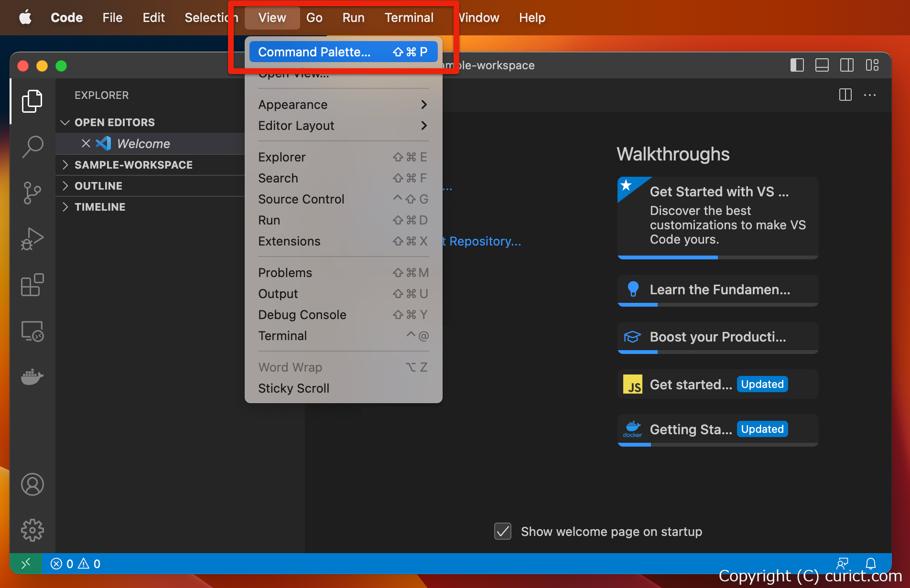This screenshot has height=588, width=910.
Task: Click the remote window status bar icon
Action: (26, 564)
